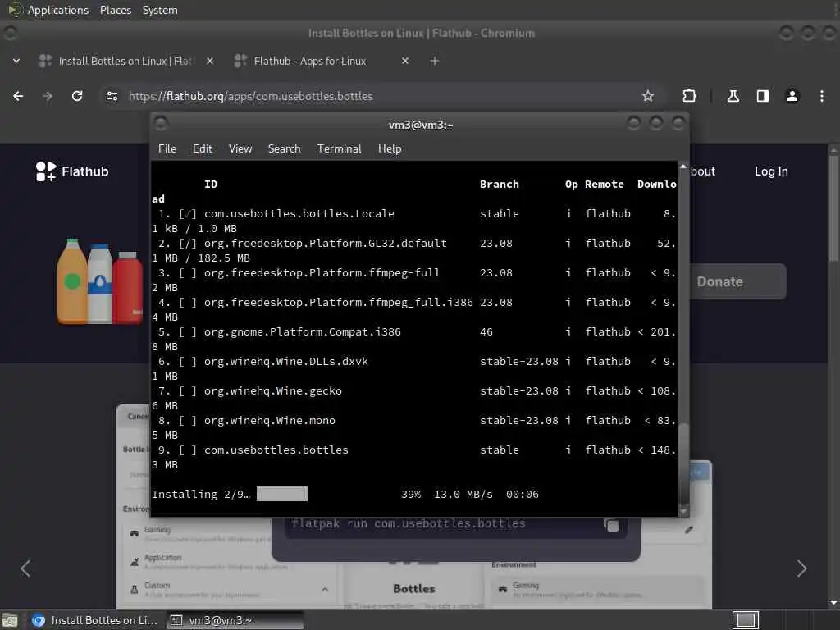Click the Bottles app icon image
This screenshot has width=840, height=630.
pyautogui.click(x=99, y=281)
